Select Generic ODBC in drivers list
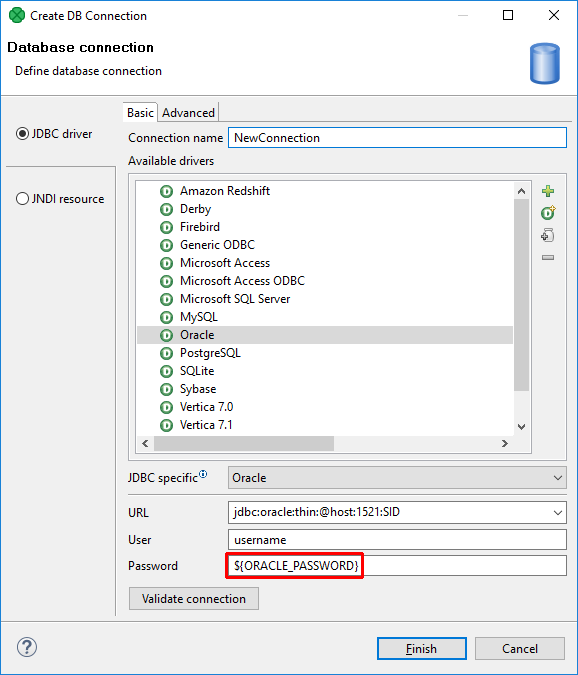The height and width of the screenshot is (675, 578). (x=217, y=245)
